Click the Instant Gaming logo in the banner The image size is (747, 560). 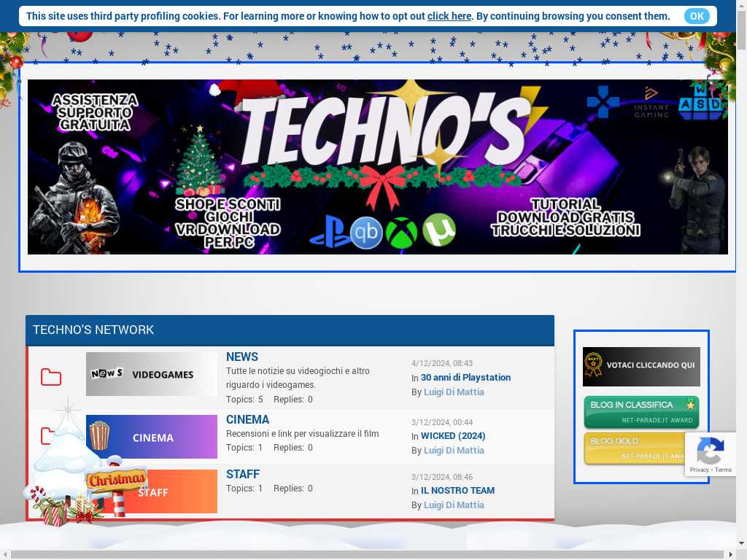(x=651, y=102)
